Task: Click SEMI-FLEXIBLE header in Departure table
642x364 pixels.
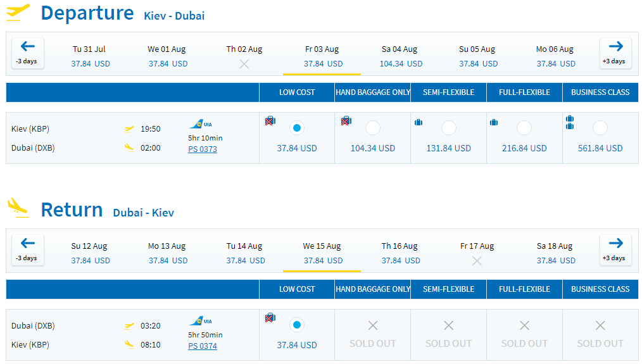Action: click(449, 92)
